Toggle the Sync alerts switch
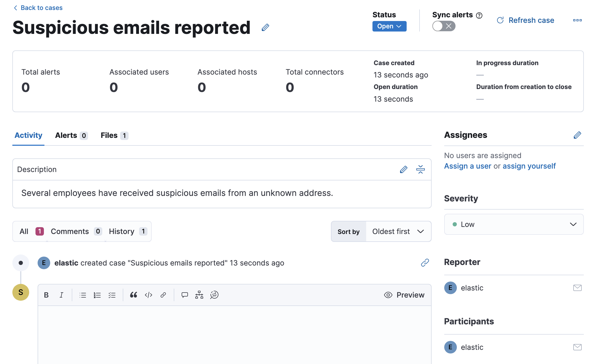 pyautogui.click(x=444, y=26)
